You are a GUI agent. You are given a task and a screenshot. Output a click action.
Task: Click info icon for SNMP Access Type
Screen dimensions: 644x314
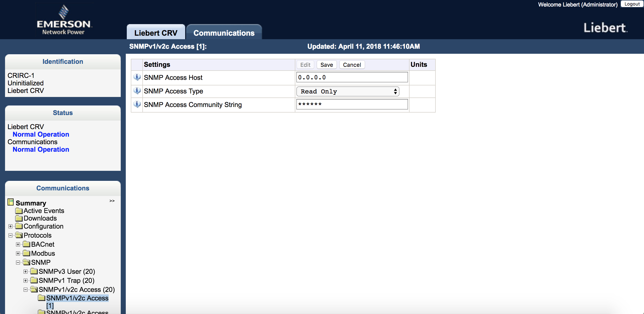(x=137, y=91)
